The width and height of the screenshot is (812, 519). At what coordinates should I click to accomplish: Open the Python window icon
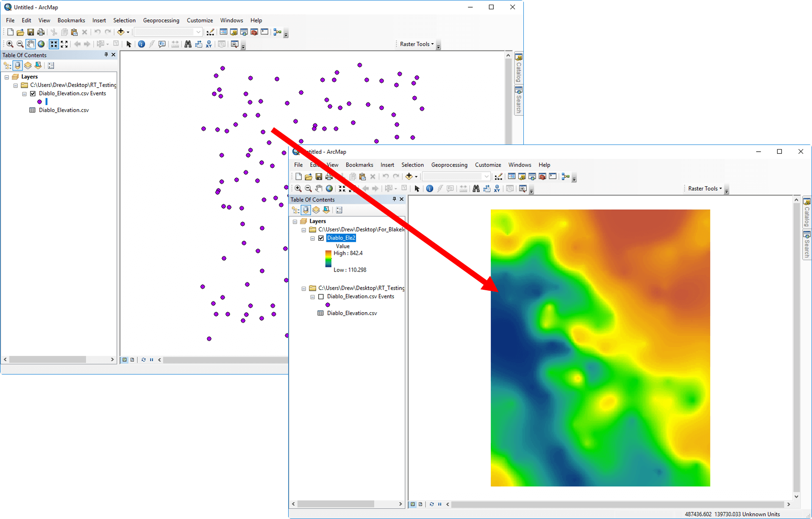(x=553, y=176)
